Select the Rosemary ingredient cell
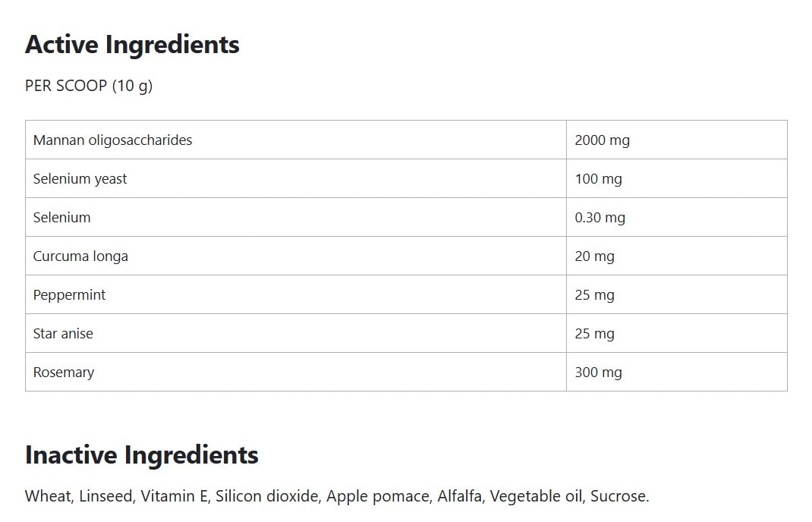The width and height of the screenshot is (812, 522). point(64,373)
